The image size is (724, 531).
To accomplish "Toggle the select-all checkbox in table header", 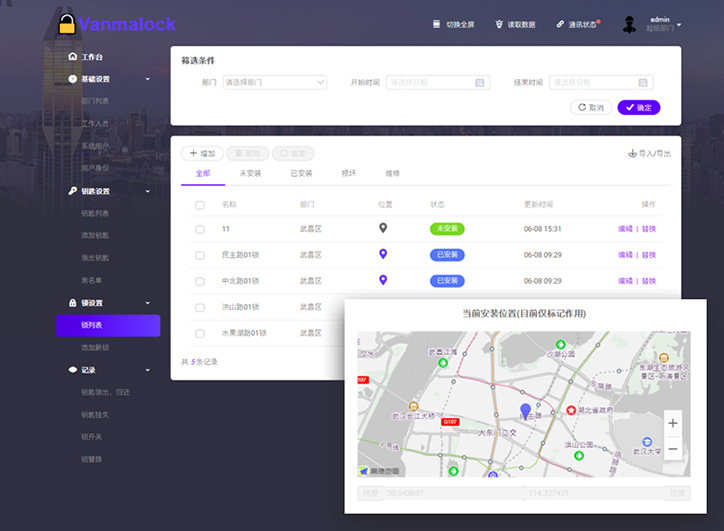I will [200, 204].
